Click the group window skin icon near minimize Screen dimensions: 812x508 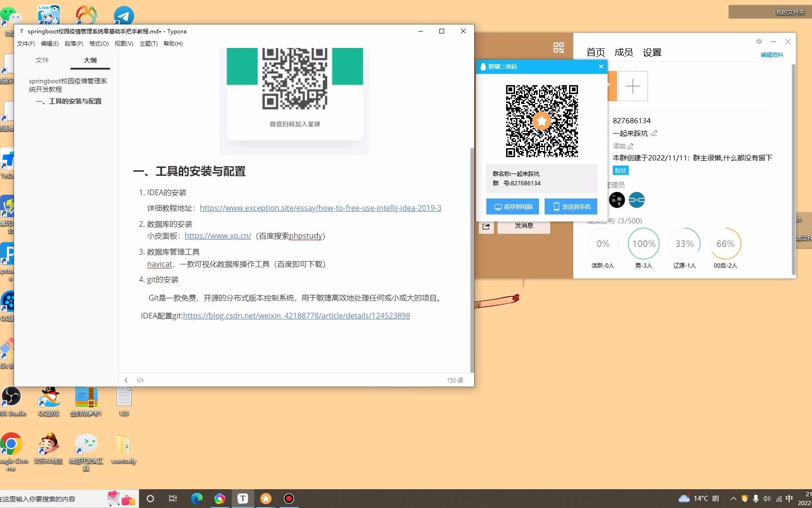pyautogui.click(x=759, y=41)
